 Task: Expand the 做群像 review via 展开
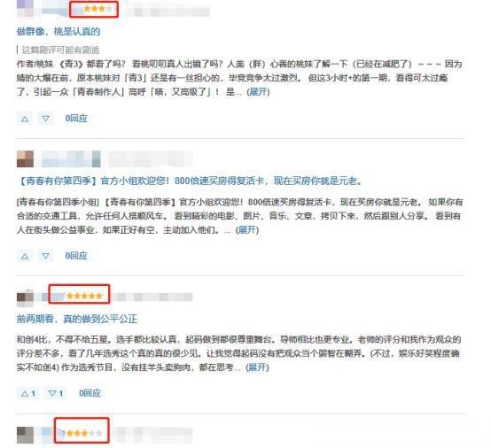pos(258,92)
